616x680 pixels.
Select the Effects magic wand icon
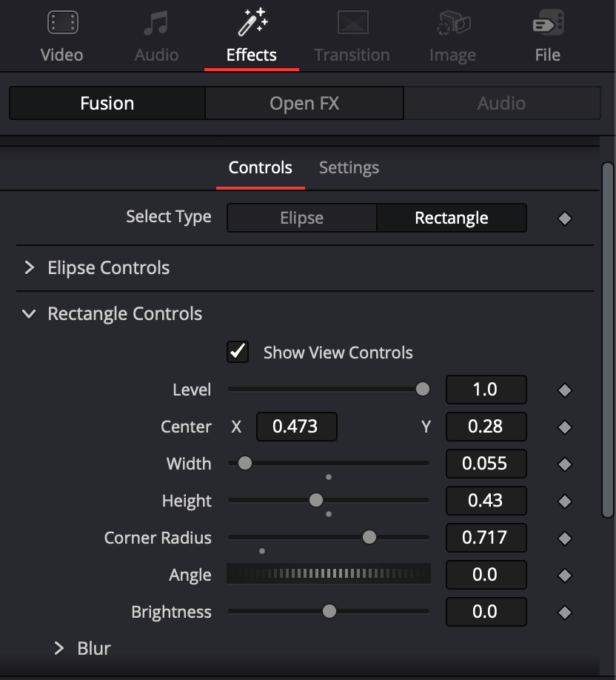click(x=252, y=21)
